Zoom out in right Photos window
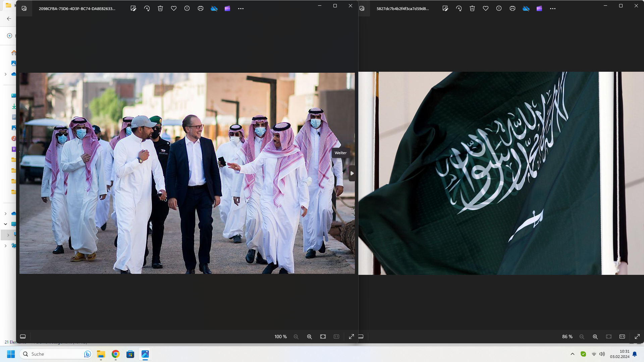The image size is (644, 362). pyautogui.click(x=582, y=337)
